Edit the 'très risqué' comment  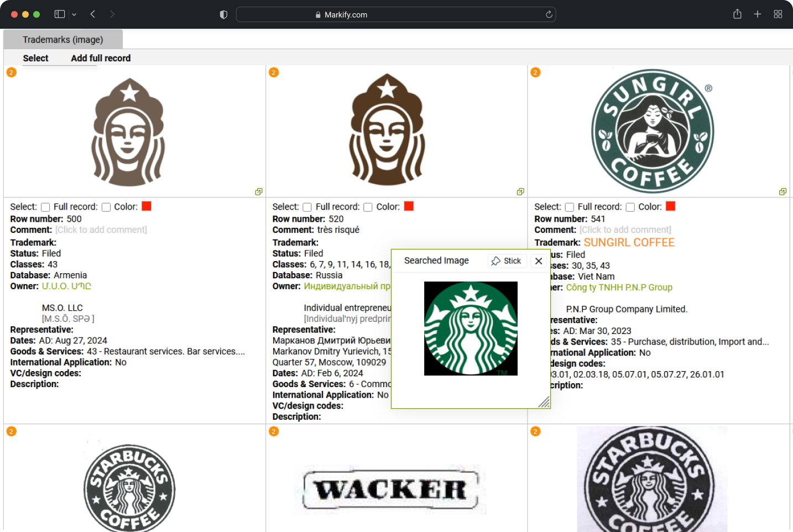pos(338,230)
